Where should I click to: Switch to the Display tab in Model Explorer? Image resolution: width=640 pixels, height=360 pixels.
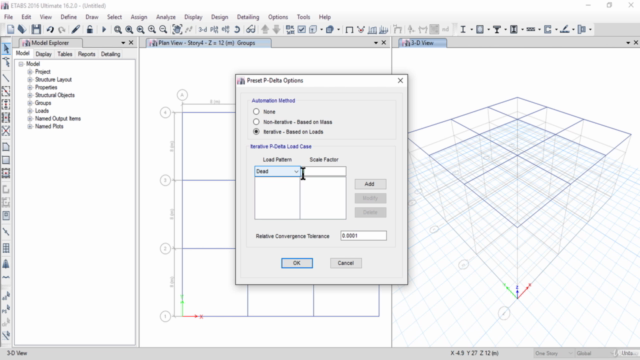point(43,54)
